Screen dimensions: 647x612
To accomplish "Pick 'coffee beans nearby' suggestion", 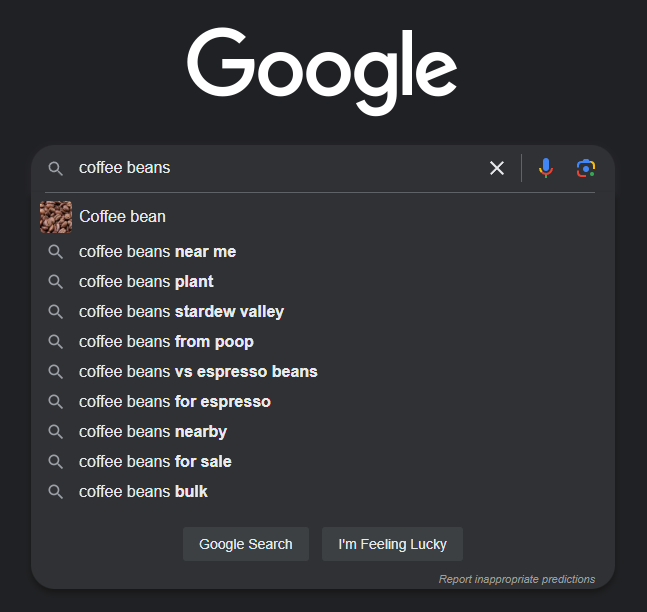I will (x=153, y=432).
